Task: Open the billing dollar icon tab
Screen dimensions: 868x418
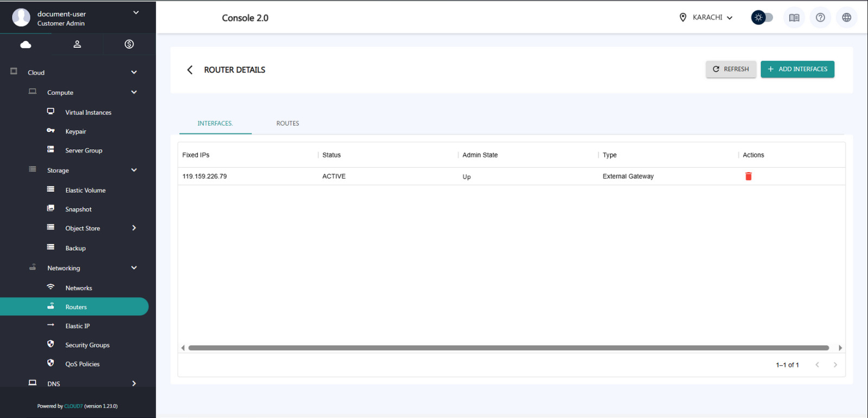Action: (x=129, y=44)
